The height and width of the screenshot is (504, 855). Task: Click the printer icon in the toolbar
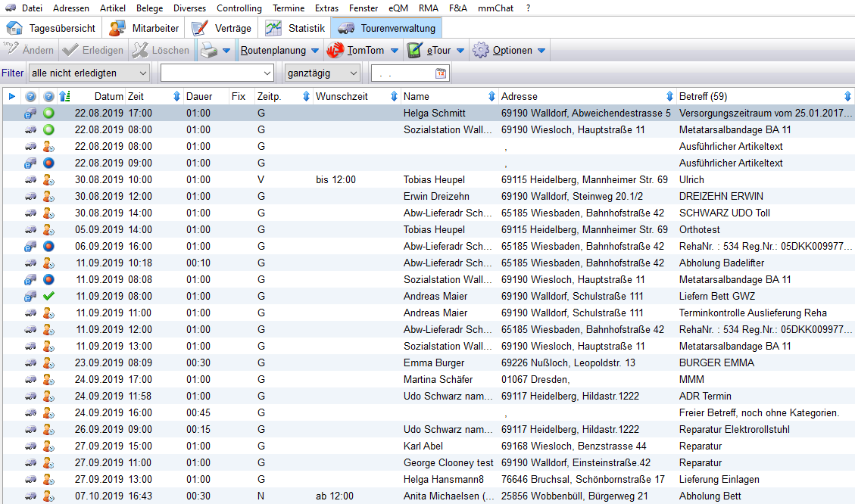click(x=208, y=51)
